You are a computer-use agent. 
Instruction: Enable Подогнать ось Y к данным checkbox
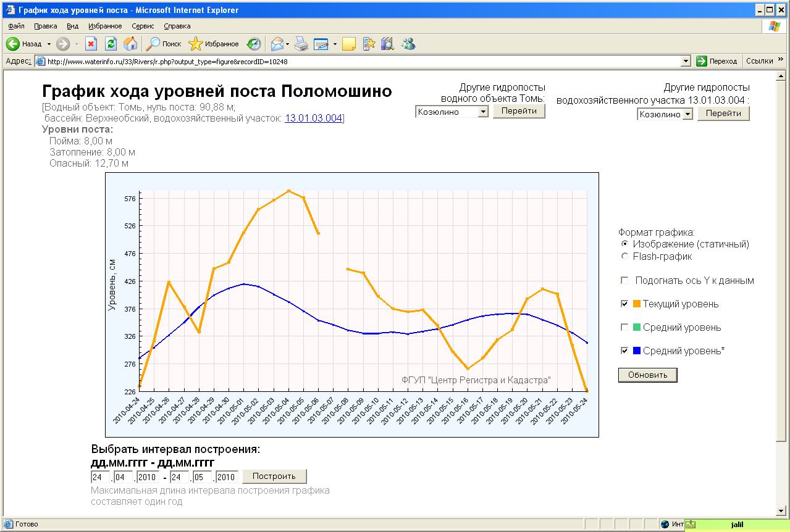(624, 281)
